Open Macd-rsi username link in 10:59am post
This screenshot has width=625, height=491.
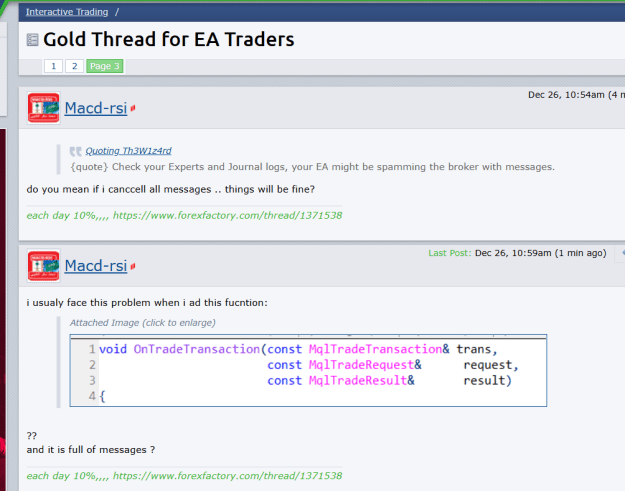[x=96, y=266]
